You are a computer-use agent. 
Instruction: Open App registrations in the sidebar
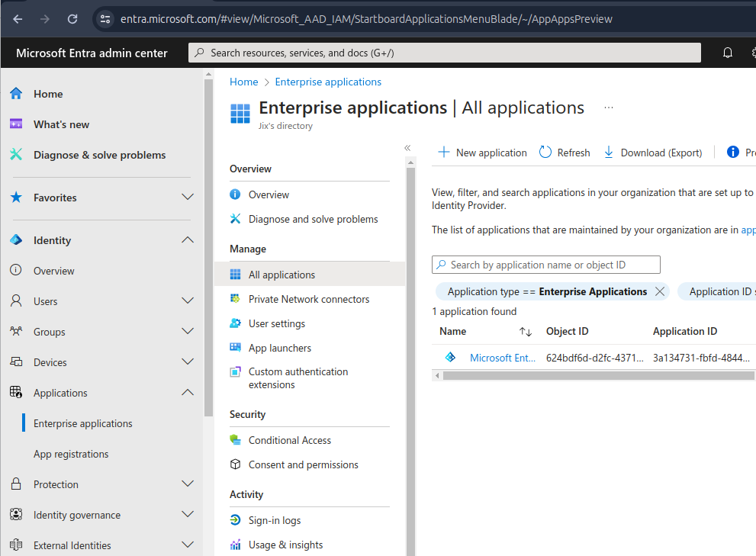click(71, 454)
